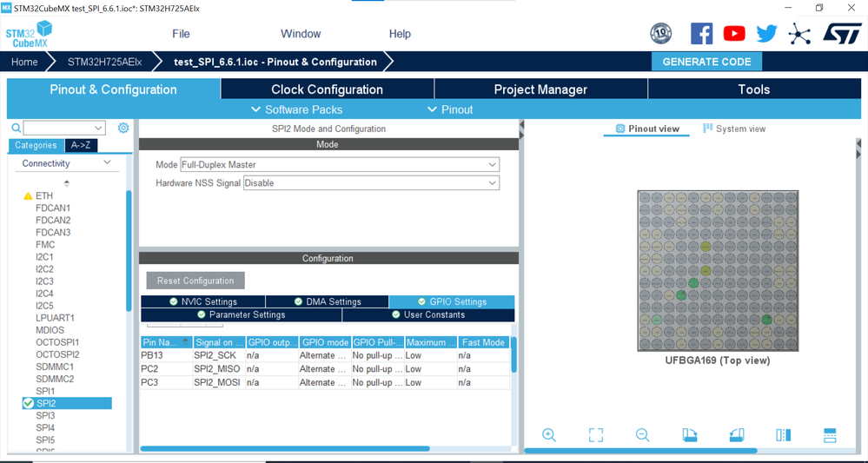
Task: Click GENERATE CODE button
Action: tap(706, 62)
